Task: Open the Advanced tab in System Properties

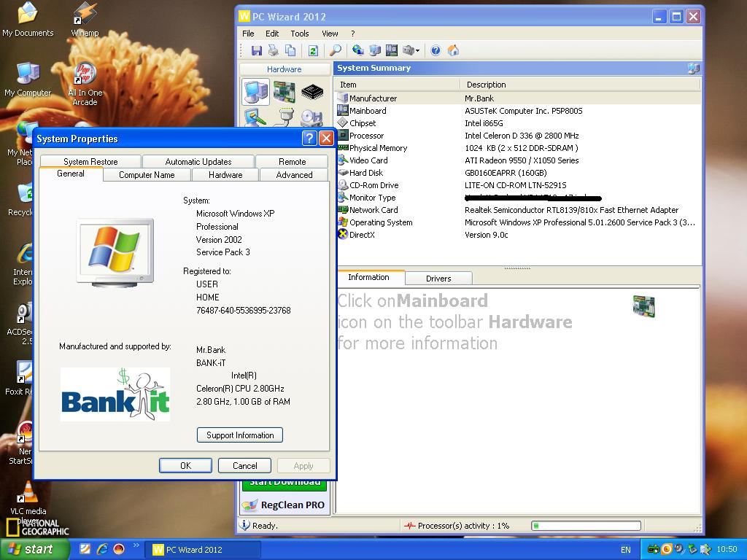Action: point(294,175)
